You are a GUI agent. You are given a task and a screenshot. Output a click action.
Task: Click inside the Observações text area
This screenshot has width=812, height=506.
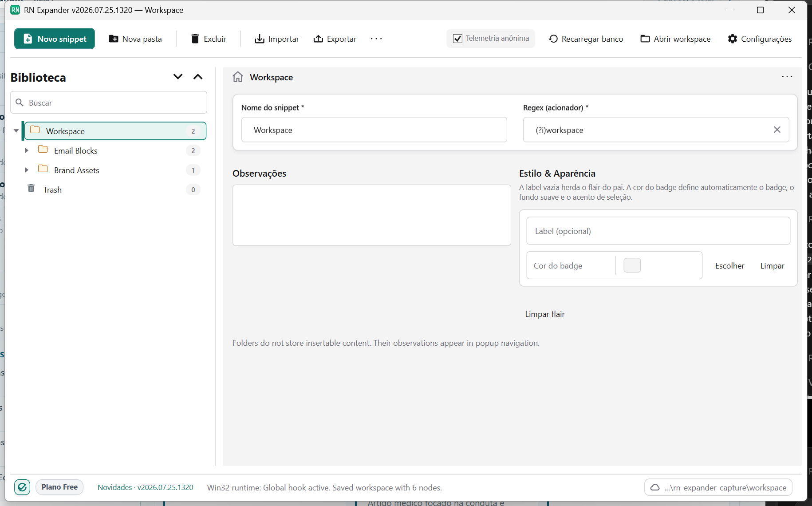click(372, 215)
